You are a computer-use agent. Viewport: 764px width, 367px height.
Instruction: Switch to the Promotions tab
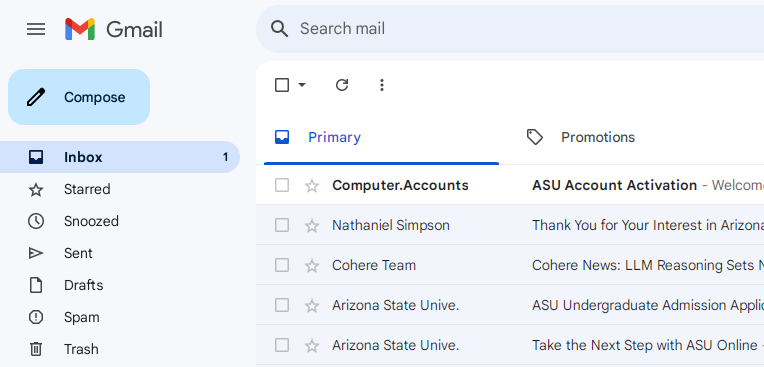(x=581, y=137)
